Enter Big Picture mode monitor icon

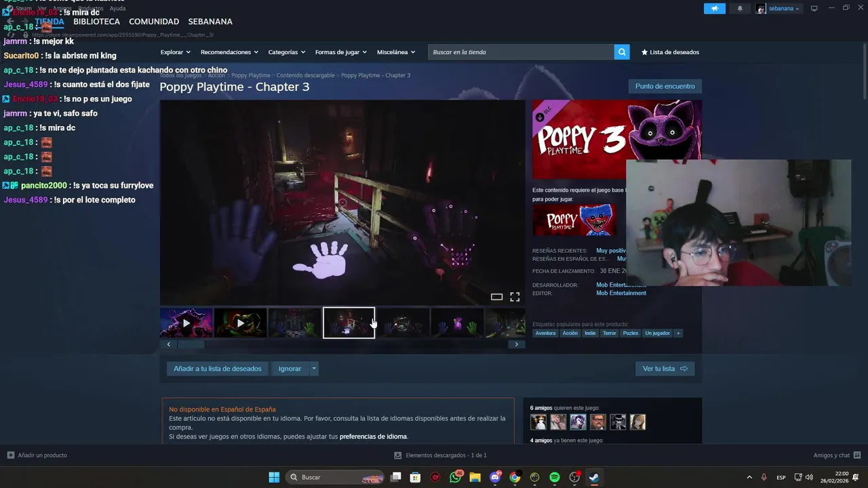coord(814,8)
